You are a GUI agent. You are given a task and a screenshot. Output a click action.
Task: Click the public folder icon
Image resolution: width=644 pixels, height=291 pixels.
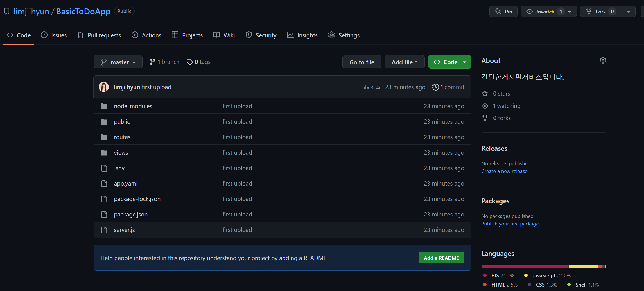tap(104, 122)
